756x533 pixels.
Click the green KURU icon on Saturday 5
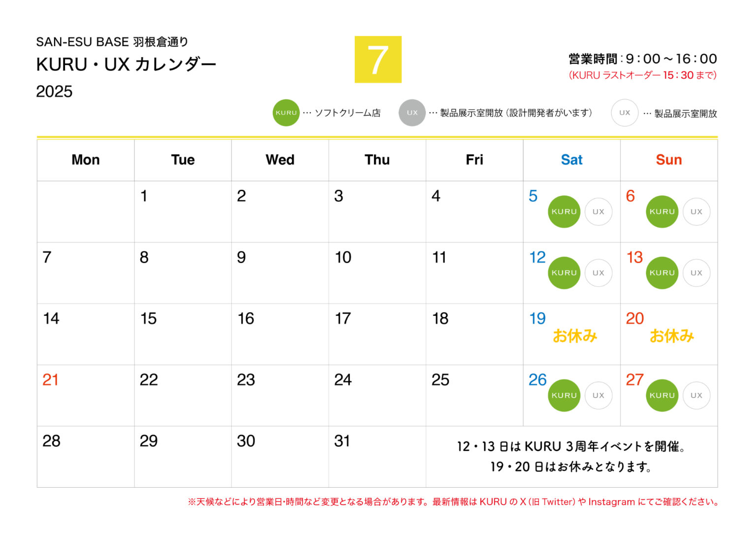point(564,212)
